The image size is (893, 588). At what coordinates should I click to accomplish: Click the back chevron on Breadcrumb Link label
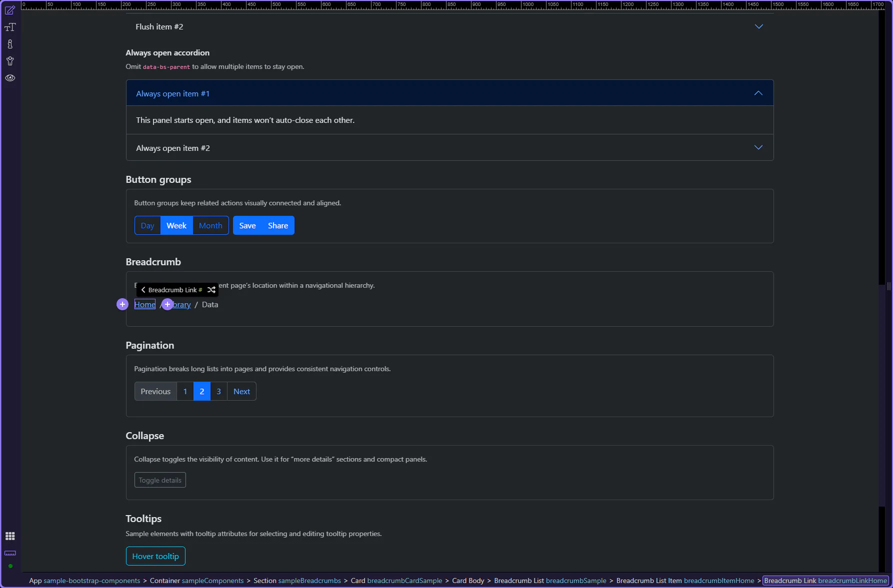tap(143, 290)
